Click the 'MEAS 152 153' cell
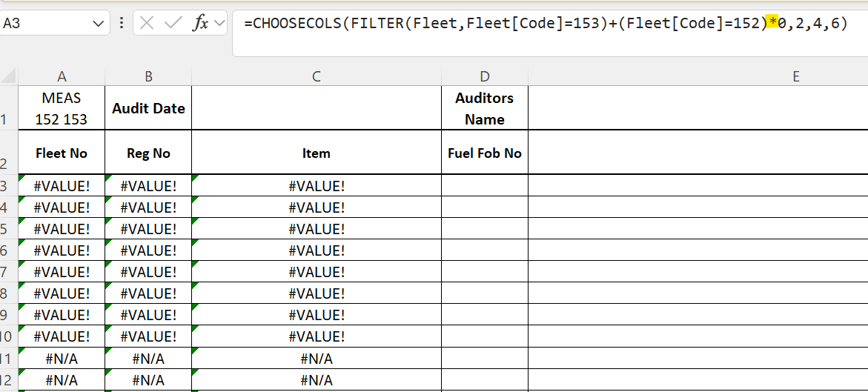Image resolution: width=868 pixels, height=392 pixels. 62,108
